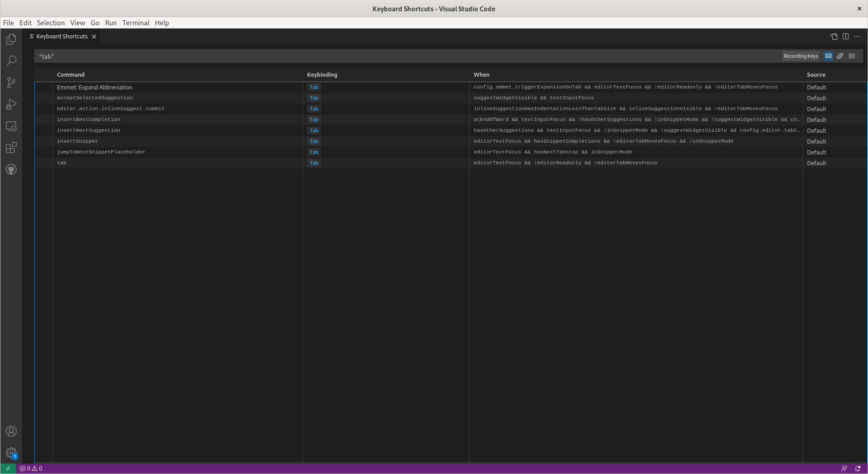
Task: Click when clause of jumpToNextSnippetPlaceholder
Action: 553,152
